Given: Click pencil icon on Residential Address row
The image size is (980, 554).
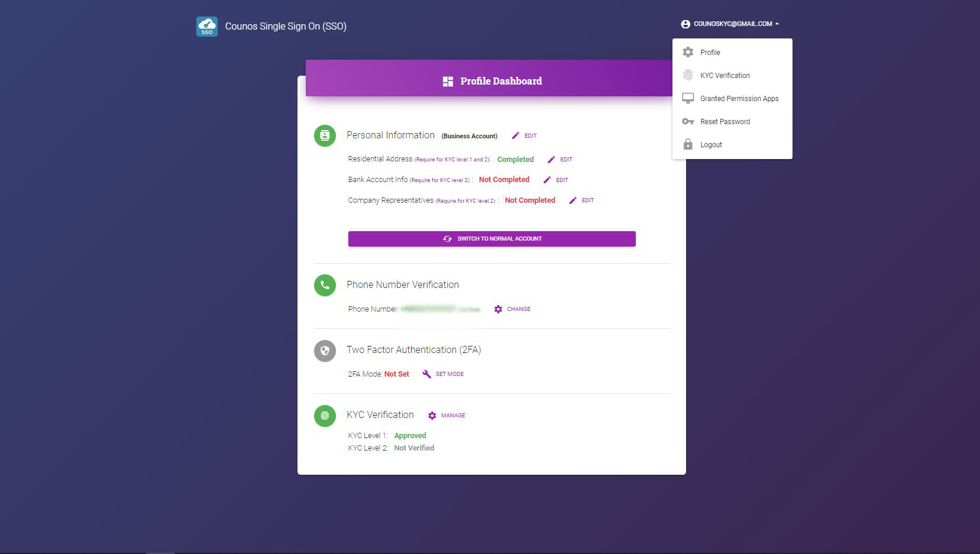Looking at the screenshot, I should pos(551,160).
